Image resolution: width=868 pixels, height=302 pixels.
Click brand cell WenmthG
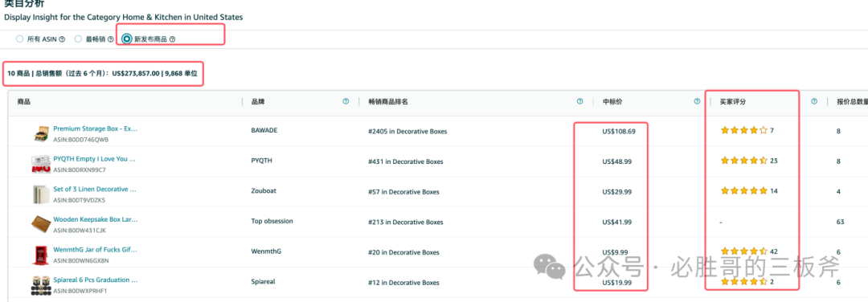click(266, 251)
